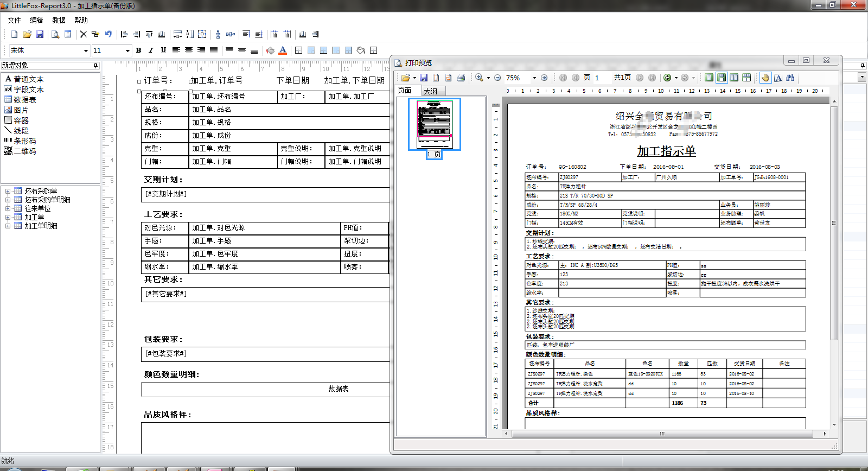Click the preview vertical scrollbar
The image size is (868, 471).
coord(834,222)
